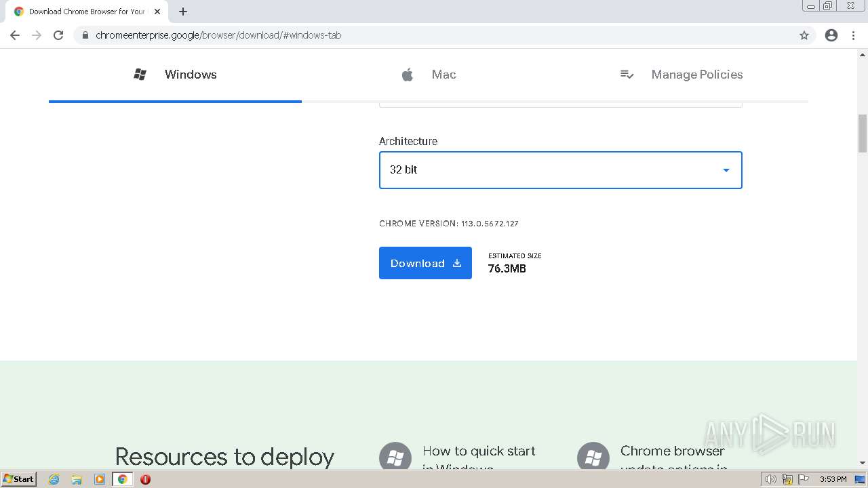
Task: Open the Chrome profile avatar menu
Action: (x=831, y=35)
